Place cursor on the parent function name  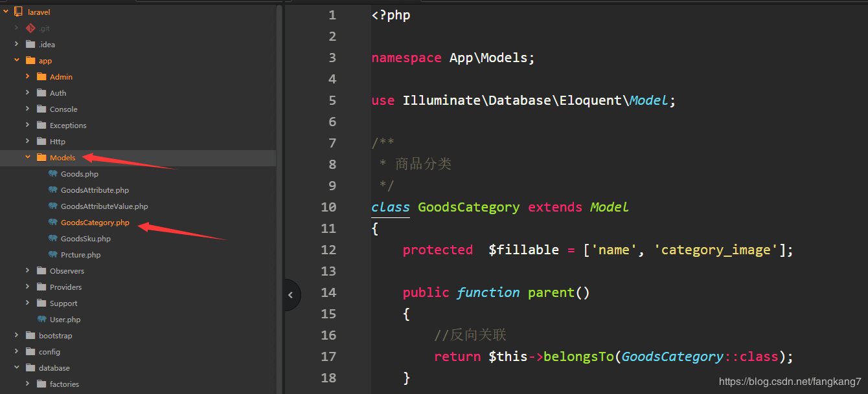point(551,292)
